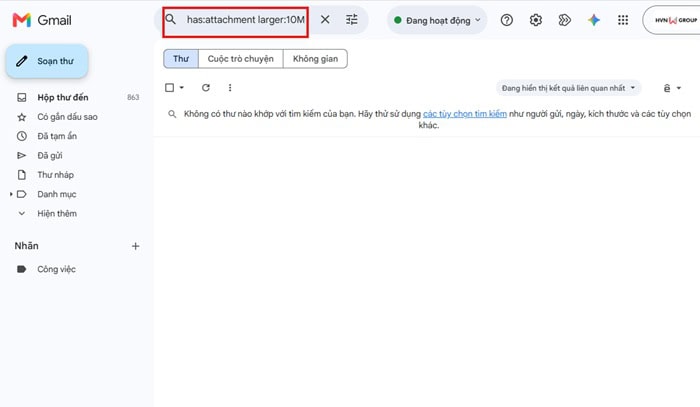700x407 pixels.
Task: Open Google apps grid icon
Action: (623, 20)
